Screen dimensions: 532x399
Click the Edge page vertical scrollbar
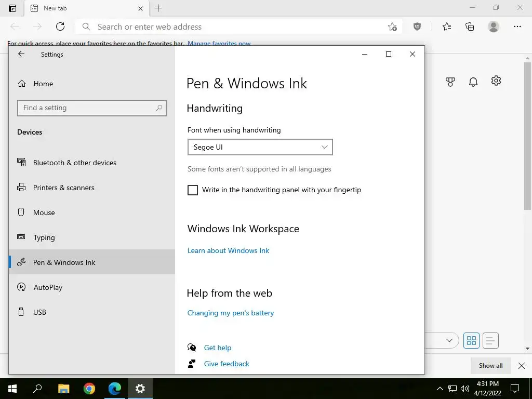[527, 137]
